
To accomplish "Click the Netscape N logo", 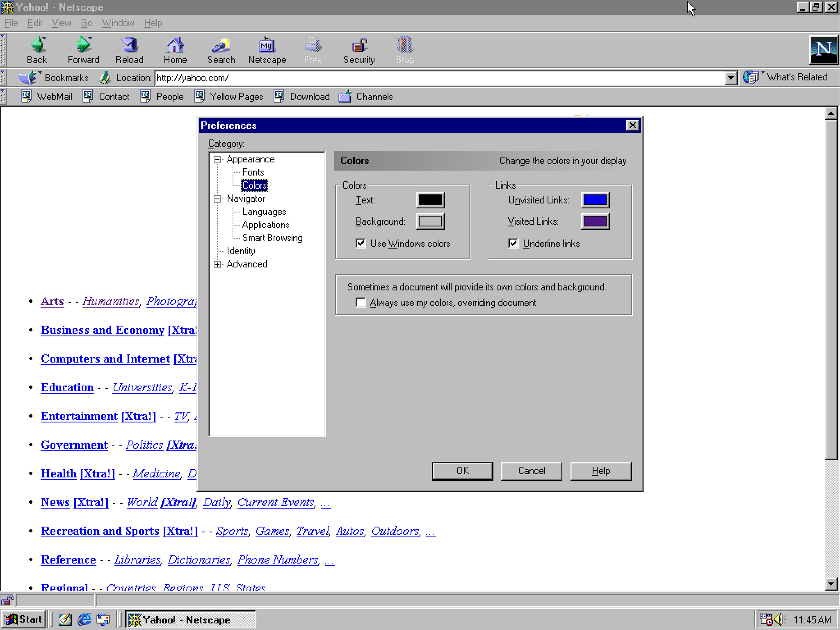I will (824, 50).
